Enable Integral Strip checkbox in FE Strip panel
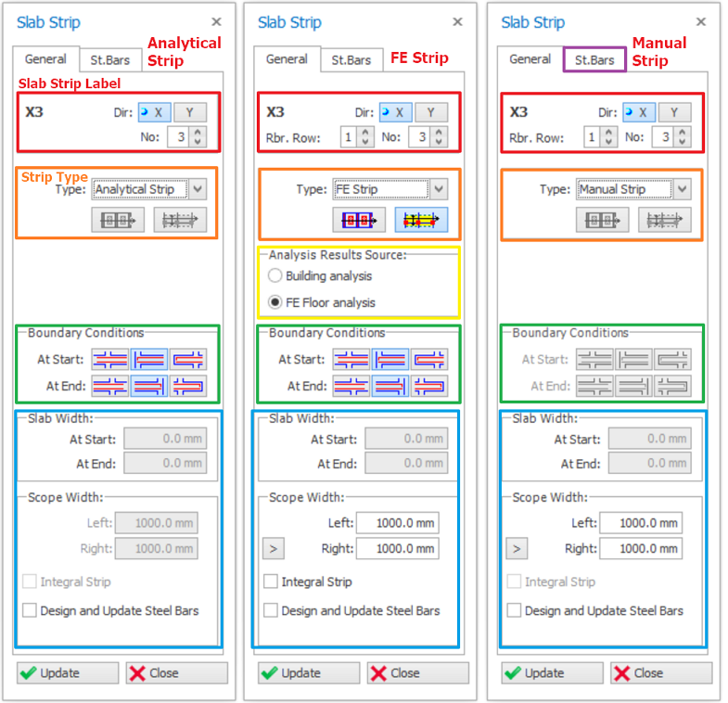The height and width of the screenshot is (703, 728). (x=271, y=582)
